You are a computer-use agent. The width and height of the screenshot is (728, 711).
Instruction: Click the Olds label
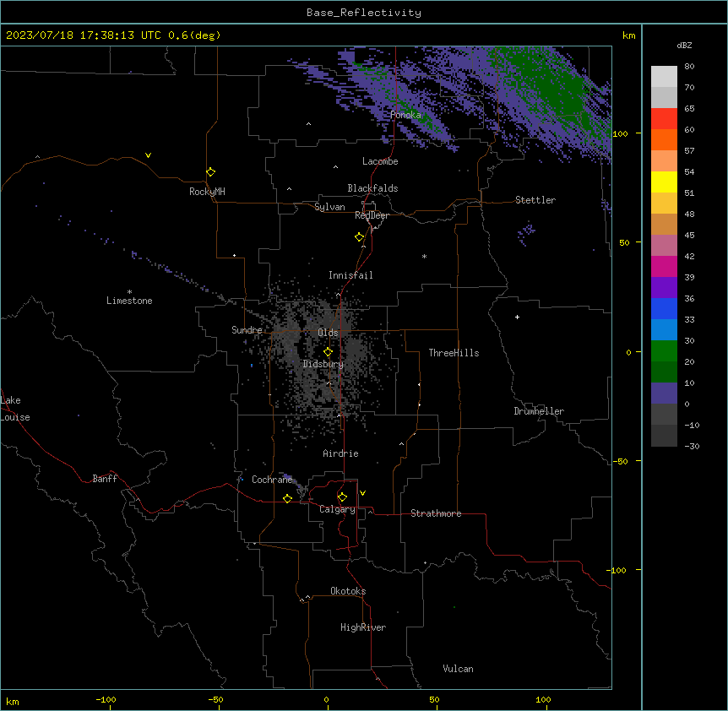328,333
